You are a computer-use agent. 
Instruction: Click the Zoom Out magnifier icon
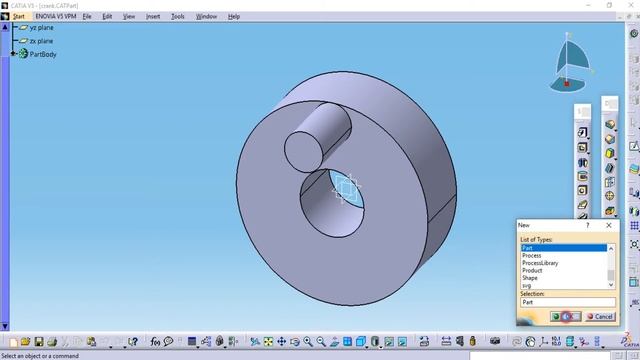pos(321,342)
